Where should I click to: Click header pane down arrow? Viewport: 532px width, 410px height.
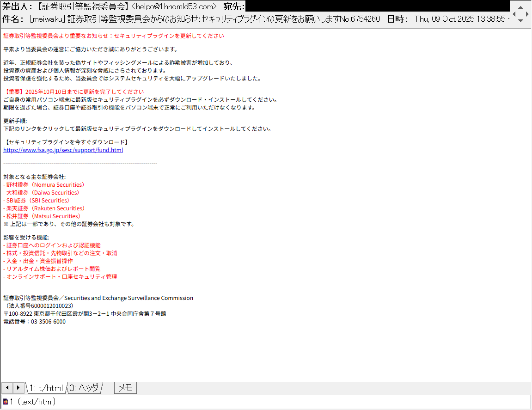coord(520,21)
